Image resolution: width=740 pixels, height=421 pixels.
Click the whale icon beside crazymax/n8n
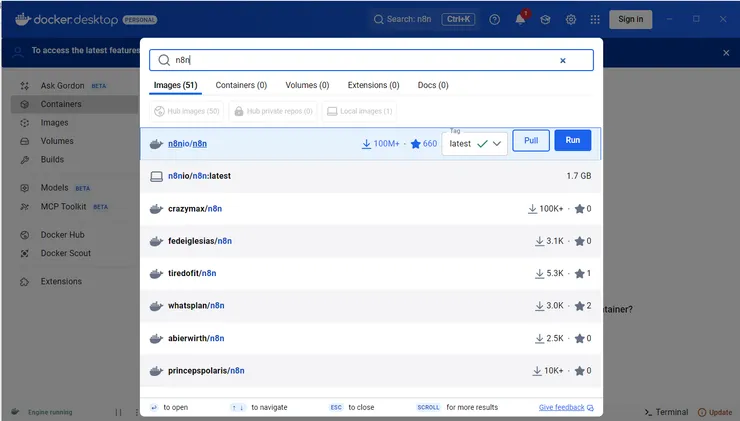(x=156, y=209)
